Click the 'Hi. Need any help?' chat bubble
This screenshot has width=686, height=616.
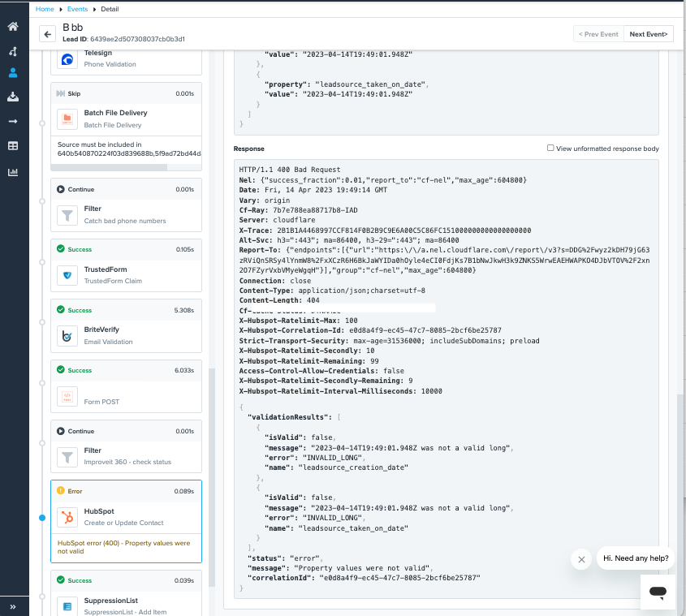[x=636, y=558]
